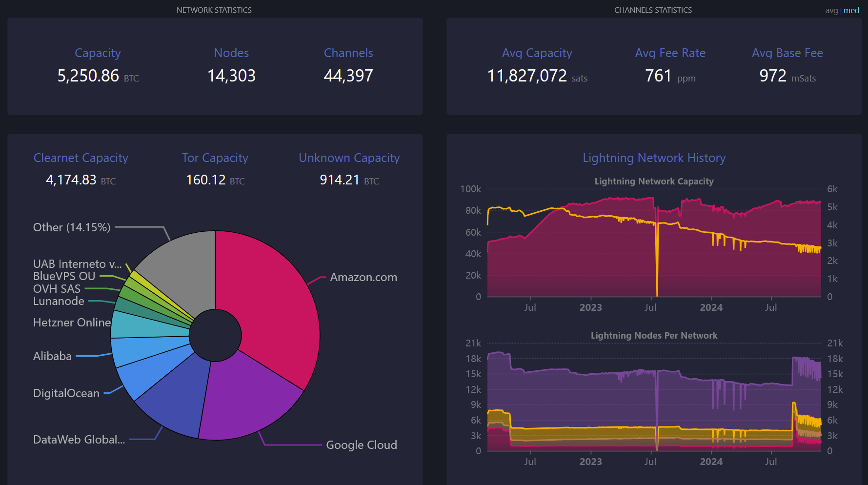Screen dimensions: 868x485
Task: Switch channel statistics to med
Action: (851, 10)
